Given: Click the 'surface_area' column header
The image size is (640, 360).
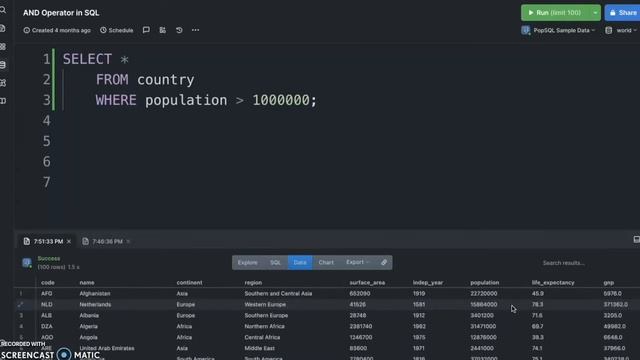Looking at the screenshot, I should click(367, 282).
